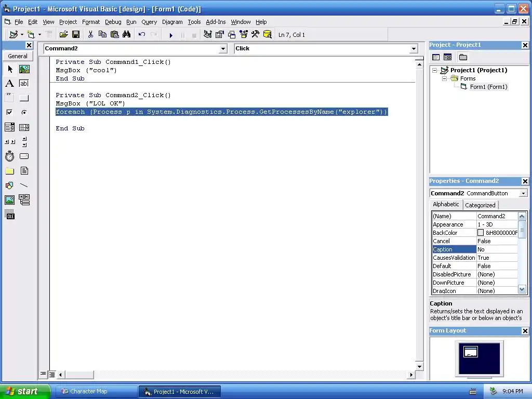Click the Cut scissors icon
This screenshot has height=399, width=532.
point(90,35)
